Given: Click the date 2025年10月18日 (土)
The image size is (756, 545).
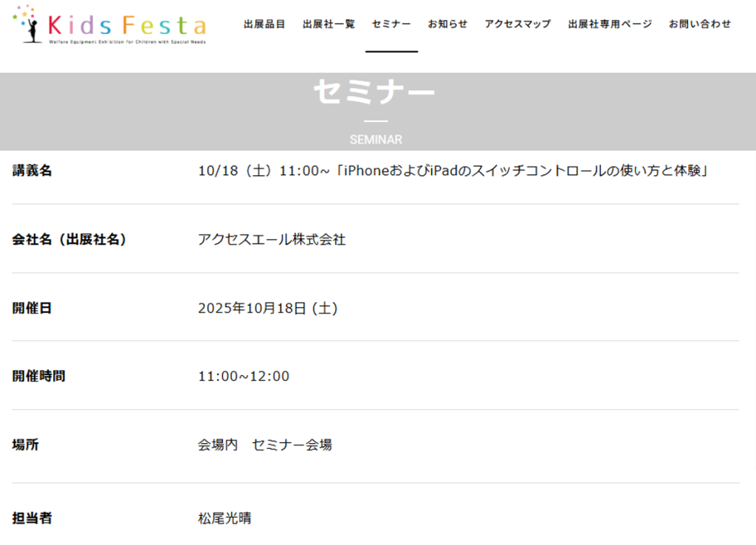Looking at the screenshot, I should click(268, 309).
